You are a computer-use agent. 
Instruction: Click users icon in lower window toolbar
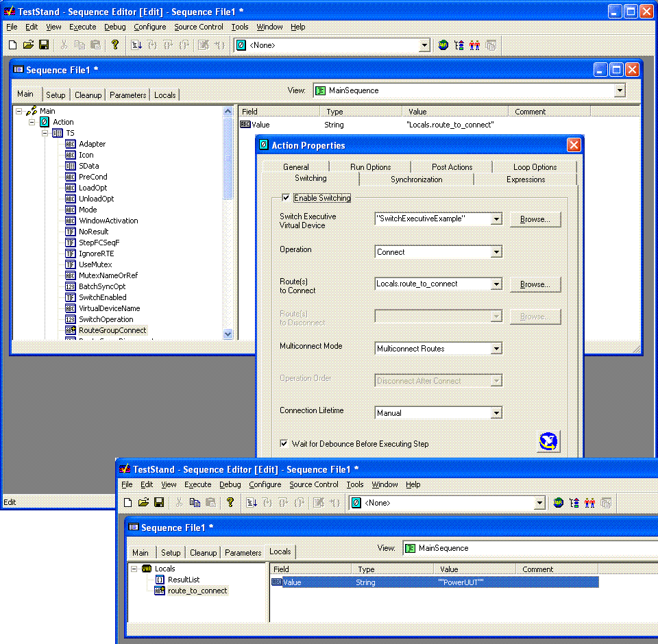tap(589, 503)
